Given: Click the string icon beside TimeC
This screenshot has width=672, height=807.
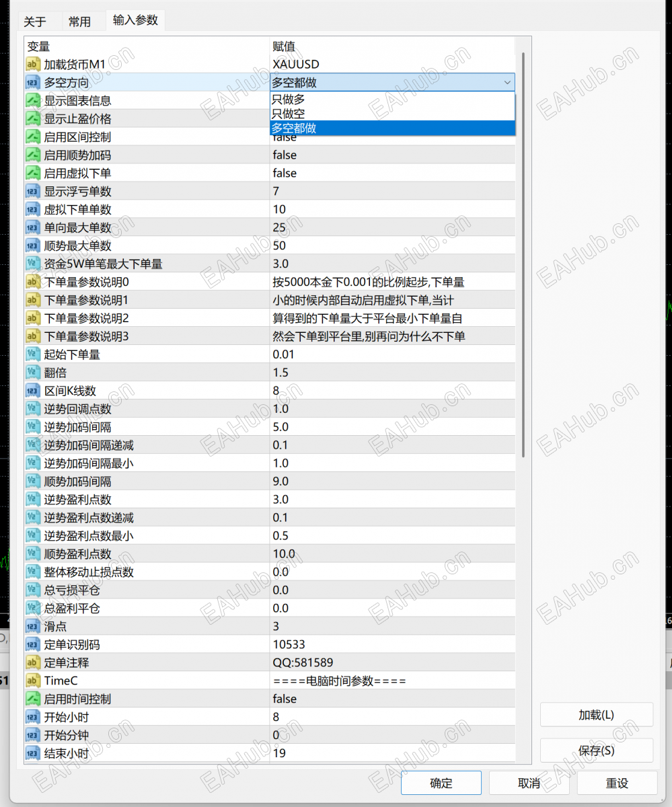Looking at the screenshot, I should 33,681.
